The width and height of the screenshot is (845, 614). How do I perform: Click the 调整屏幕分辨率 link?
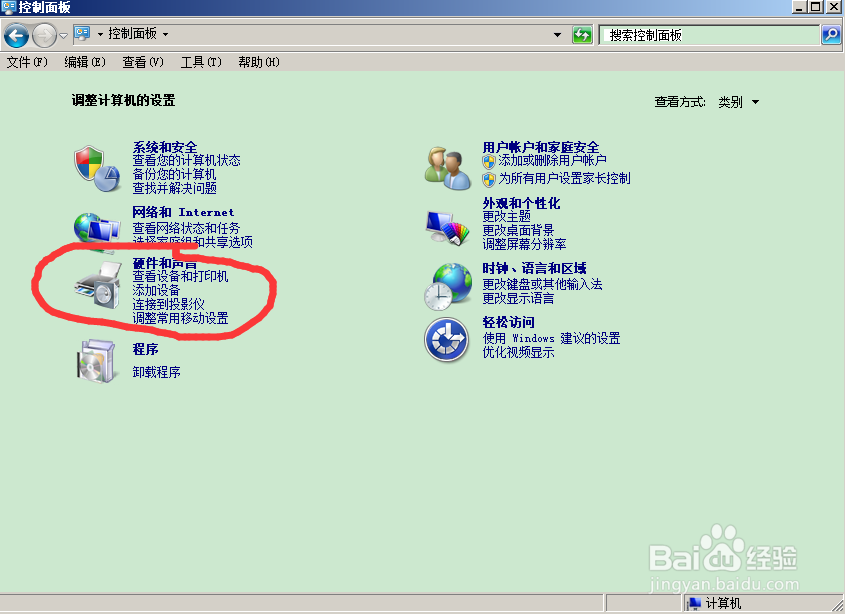click(x=524, y=244)
